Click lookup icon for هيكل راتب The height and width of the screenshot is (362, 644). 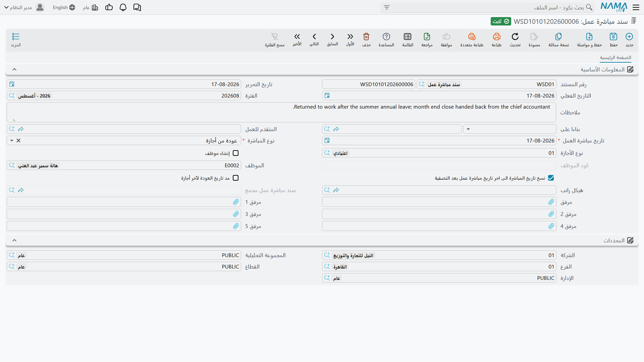[327, 190]
